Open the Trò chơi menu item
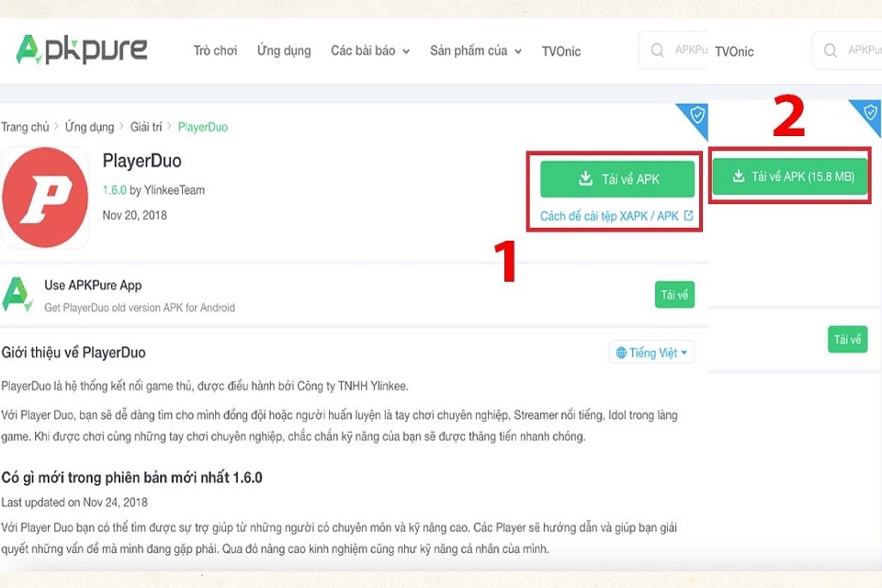 (x=215, y=51)
